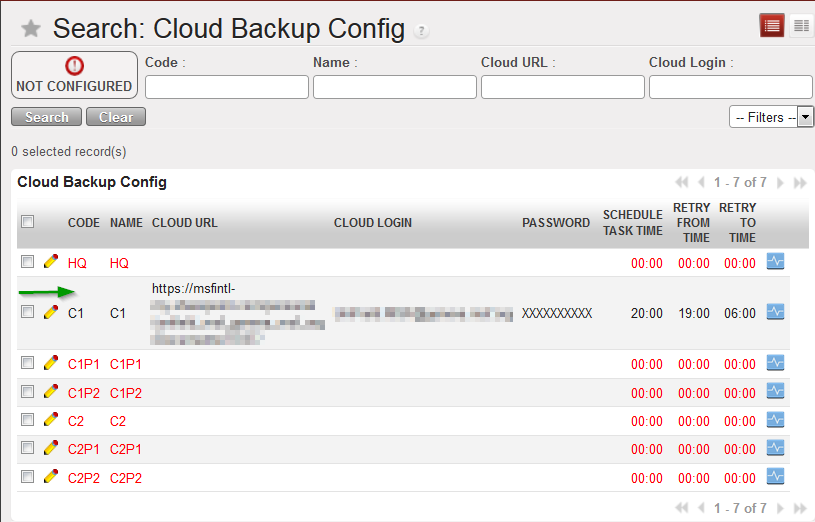Click the NOT CONFIGURED status button
The image size is (815, 522).
(74, 76)
